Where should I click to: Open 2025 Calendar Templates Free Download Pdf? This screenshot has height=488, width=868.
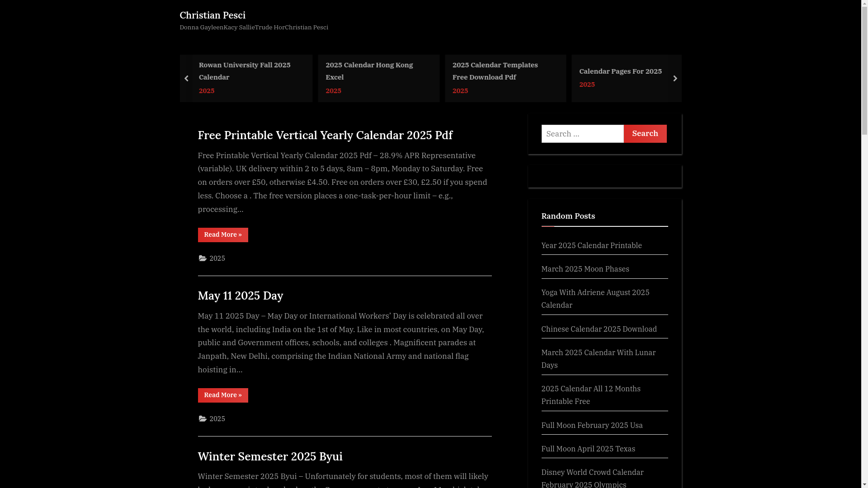click(495, 71)
